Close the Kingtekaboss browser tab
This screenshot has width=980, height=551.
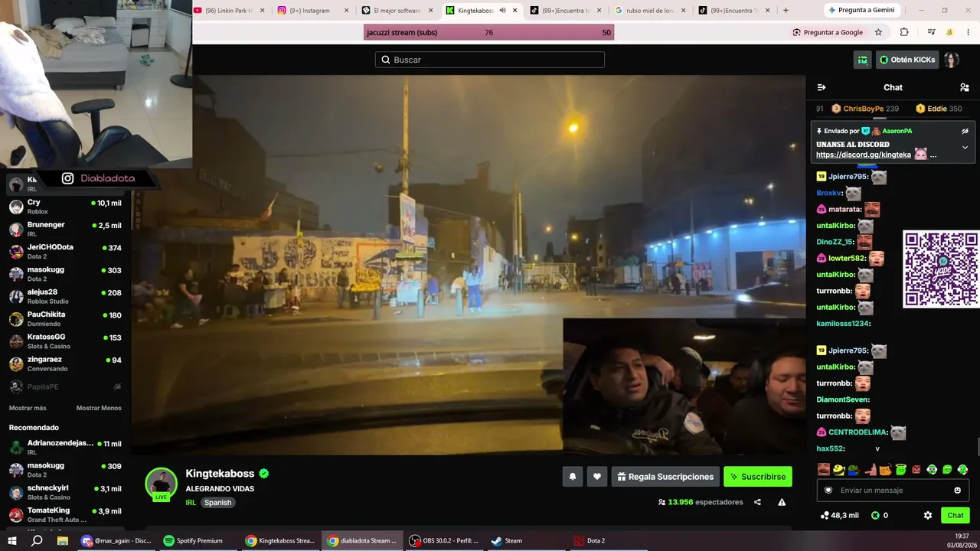tap(514, 11)
